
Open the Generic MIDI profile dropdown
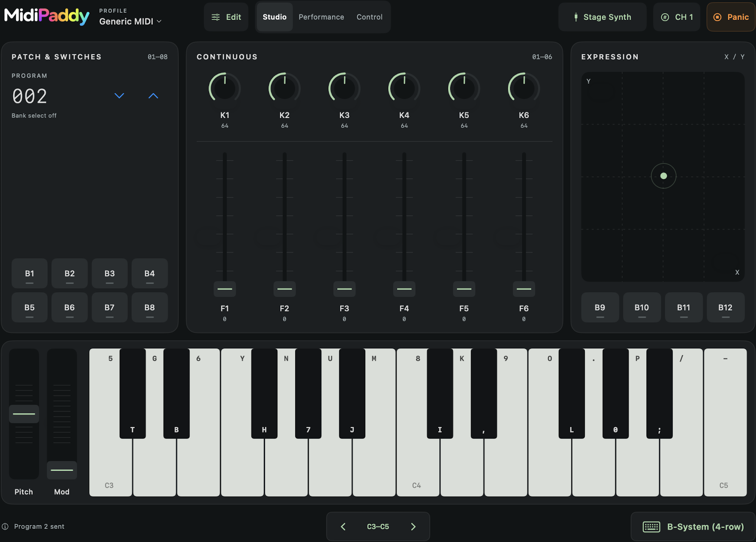tap(130, 21)
